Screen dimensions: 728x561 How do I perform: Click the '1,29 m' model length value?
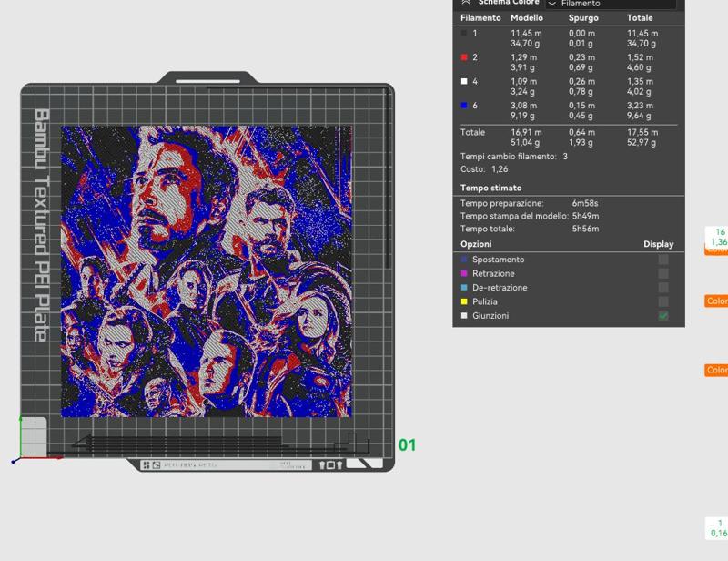click(x=524, y=57)
